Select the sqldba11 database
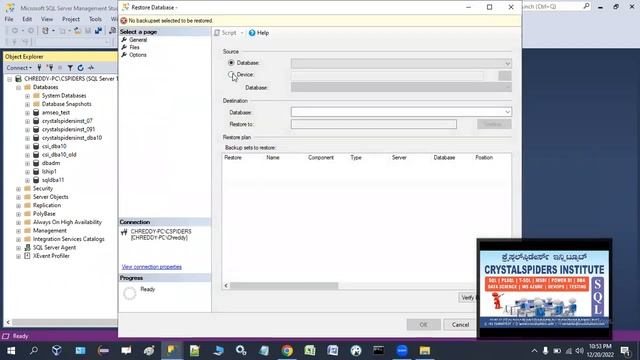The width and height of the screenshot is (640, 360). point(53,180)
